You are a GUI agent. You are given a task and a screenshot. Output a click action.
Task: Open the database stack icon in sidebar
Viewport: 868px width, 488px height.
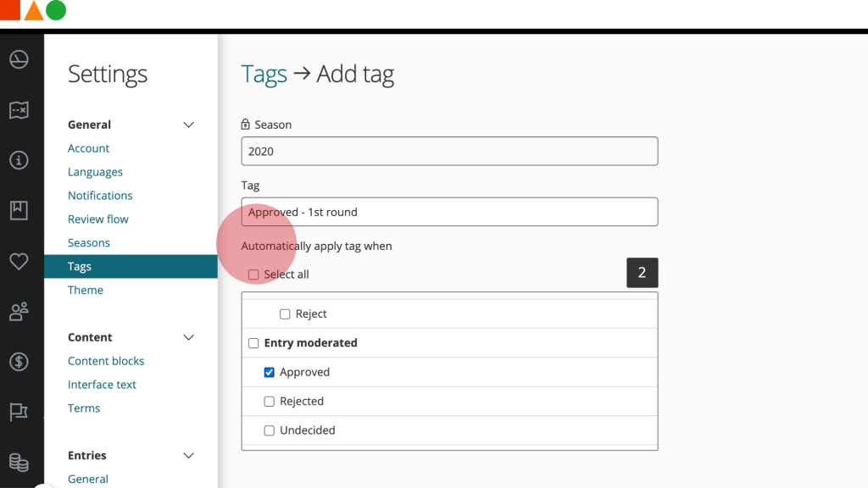(19, 463)
